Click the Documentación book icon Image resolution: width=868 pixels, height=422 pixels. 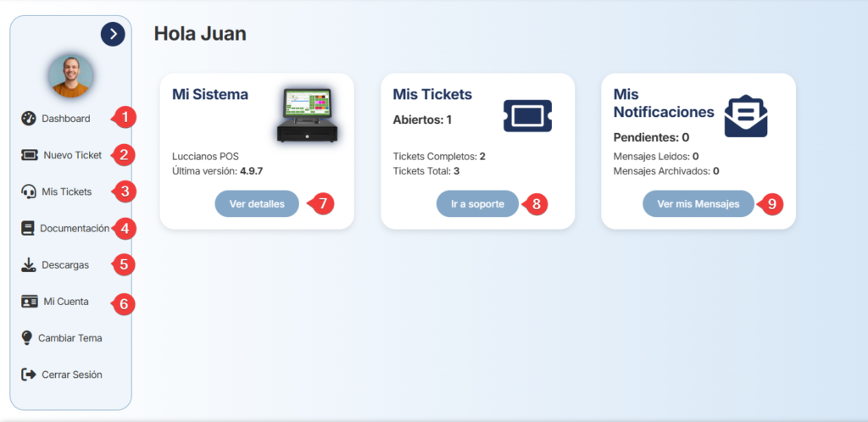click(x=28, y=229)
